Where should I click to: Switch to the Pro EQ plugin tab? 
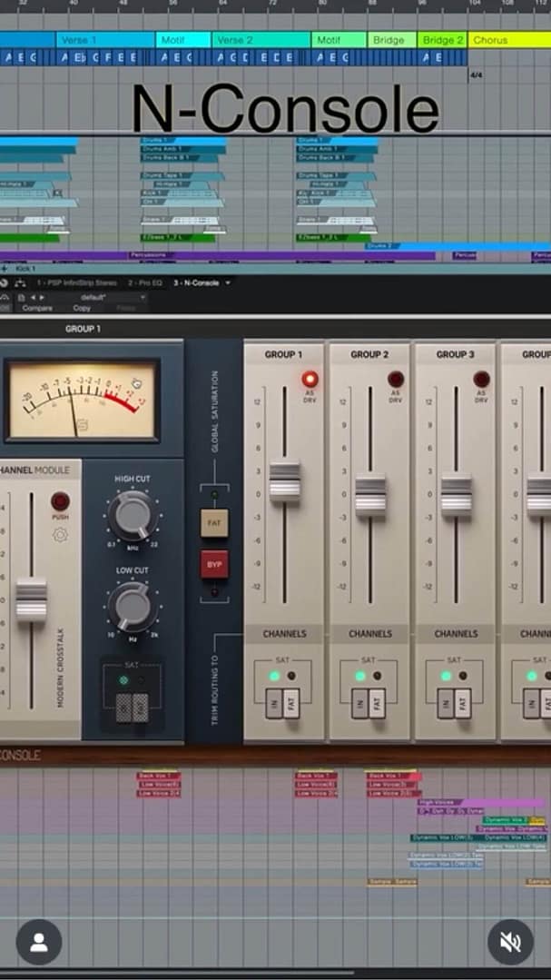[x=144, y=283]
